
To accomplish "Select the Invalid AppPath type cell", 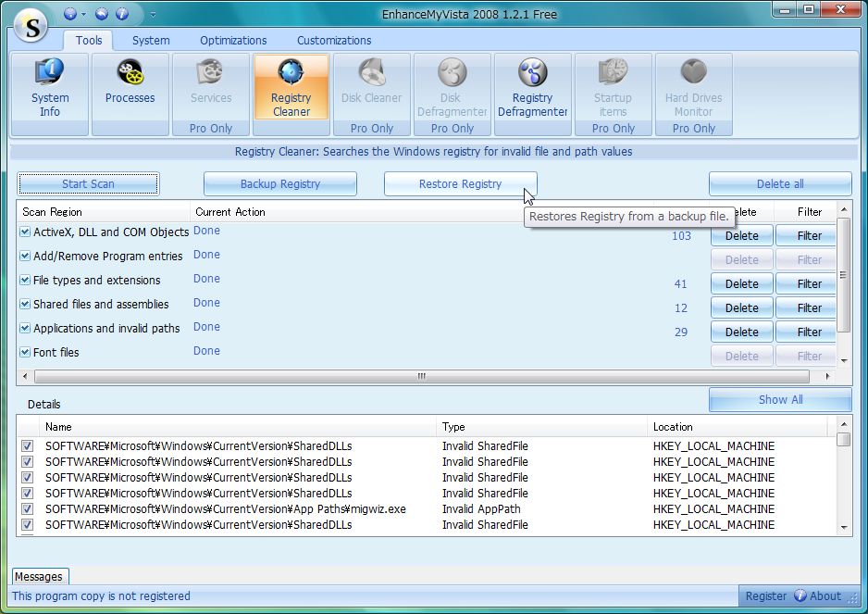I will (481, 508).
